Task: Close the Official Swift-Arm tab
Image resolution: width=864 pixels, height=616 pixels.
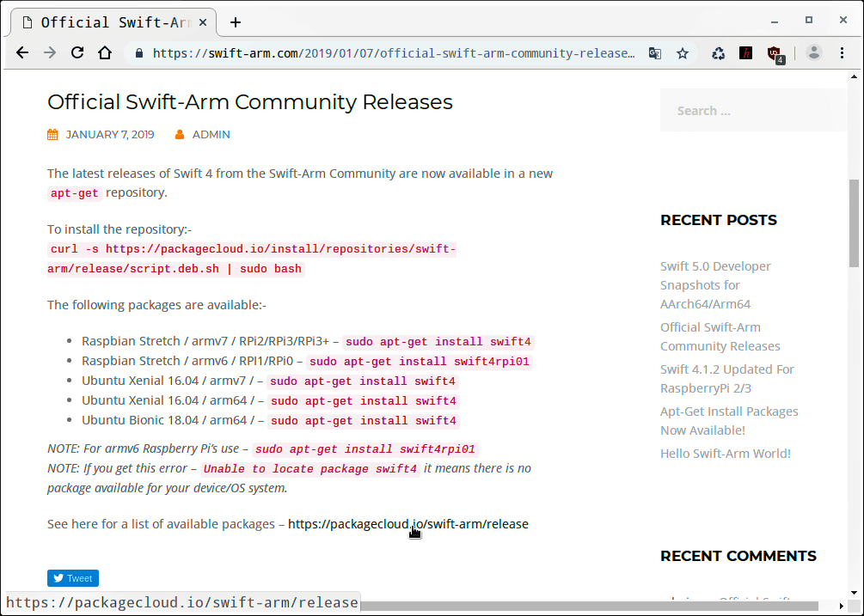Action: [x=203, y=22]
